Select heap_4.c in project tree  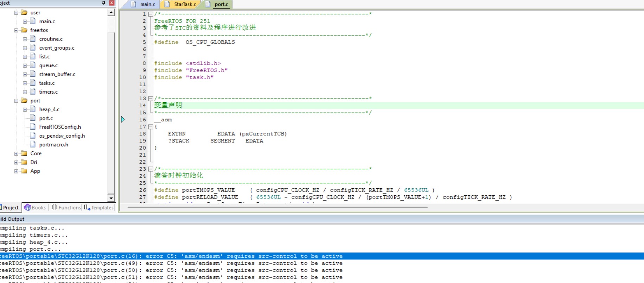click(x=49, y=109)
